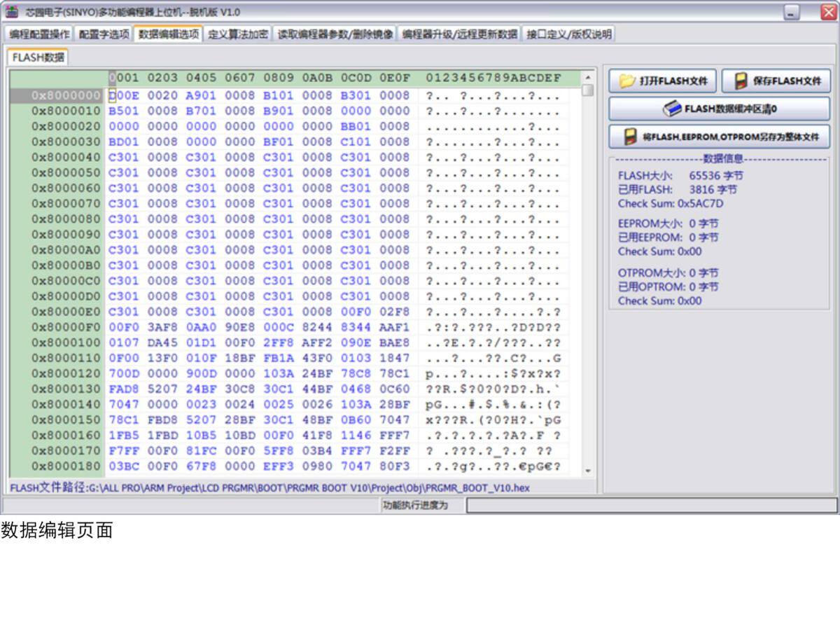840x622 pixels.
Task: Click hex cell B501 in row 0x8000010
Action: coord(124,111)
